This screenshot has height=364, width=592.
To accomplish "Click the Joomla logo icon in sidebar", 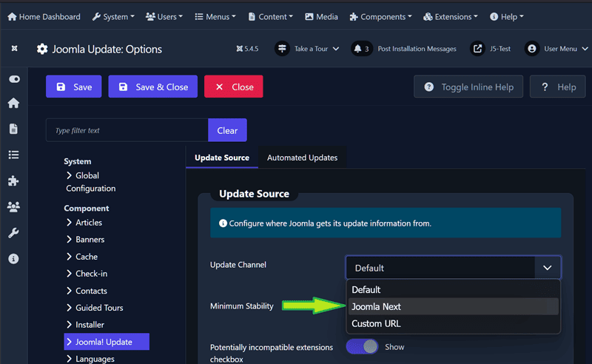I will click(x=14, y=49).
